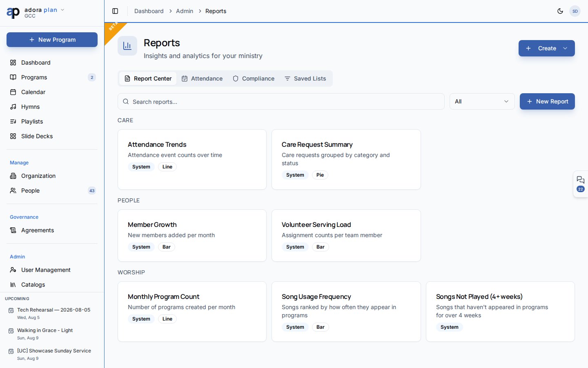Switch to dark mode with moon icon
This screenshot has width=588, height=368.
click(560, 11)
